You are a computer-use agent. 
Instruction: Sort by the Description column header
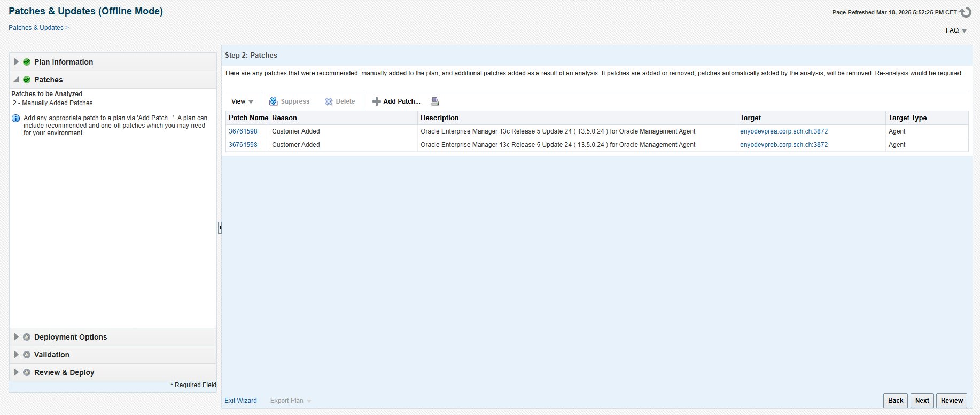coord(439,118)
